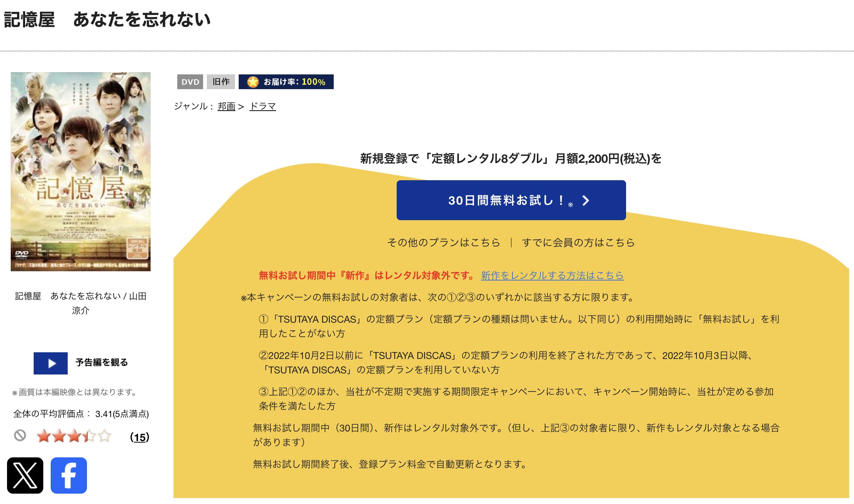This screenshot has height=504, width=854.
Task: Click red notice 無料お試し期間中『新作』はレンタル対象外です。
Action: pos(367,275)
